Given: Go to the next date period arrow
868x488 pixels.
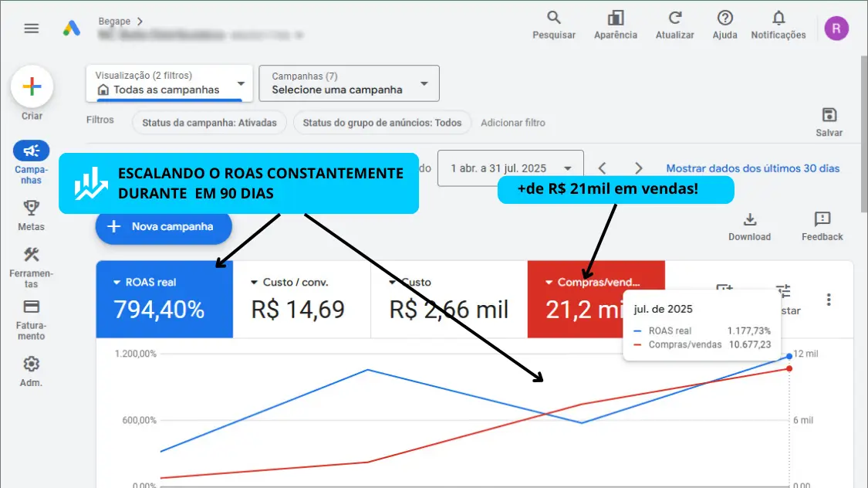Looking at the screenshot, I should 638,168.
